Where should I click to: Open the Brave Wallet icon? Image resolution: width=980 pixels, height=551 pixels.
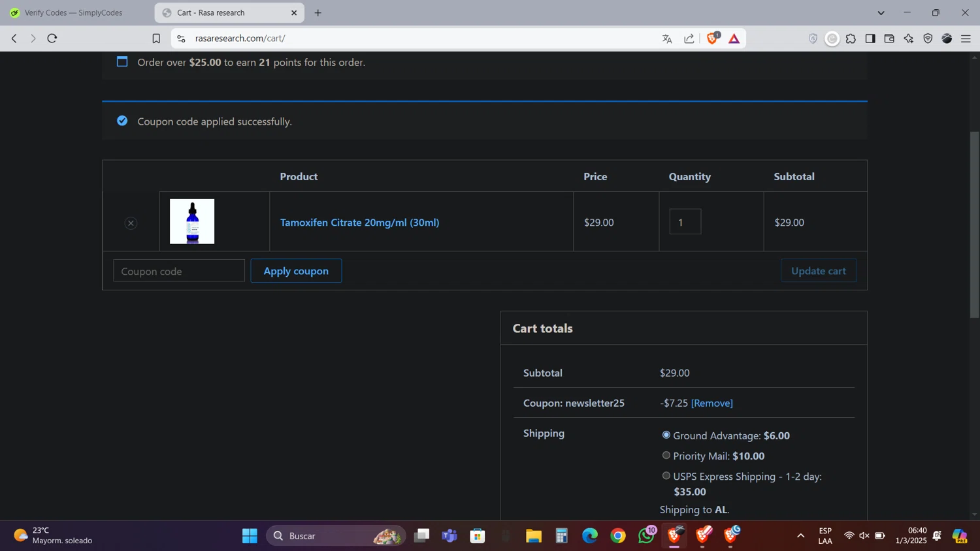[889, 39]
